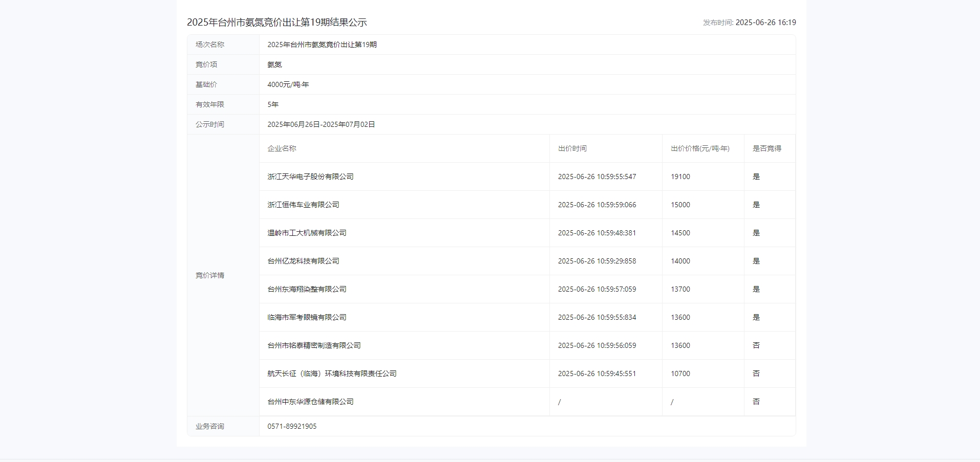980x462 pixels.
Task: Select the base price 4000元/吨·年
Action: click(288, 84)
